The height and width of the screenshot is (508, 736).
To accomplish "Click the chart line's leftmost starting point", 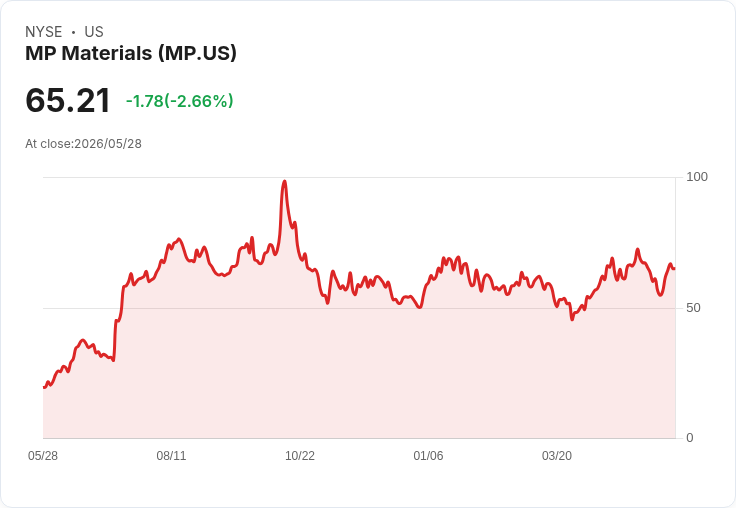I will [44, 387].
